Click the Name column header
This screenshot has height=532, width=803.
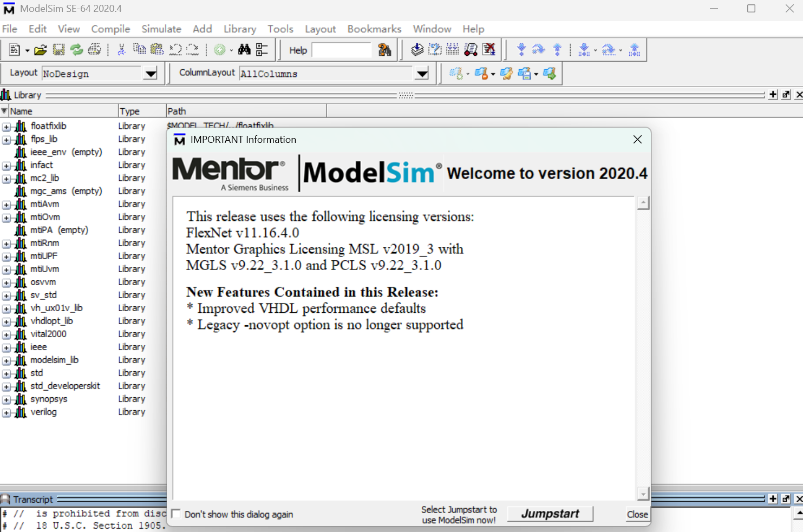point(63,111)
